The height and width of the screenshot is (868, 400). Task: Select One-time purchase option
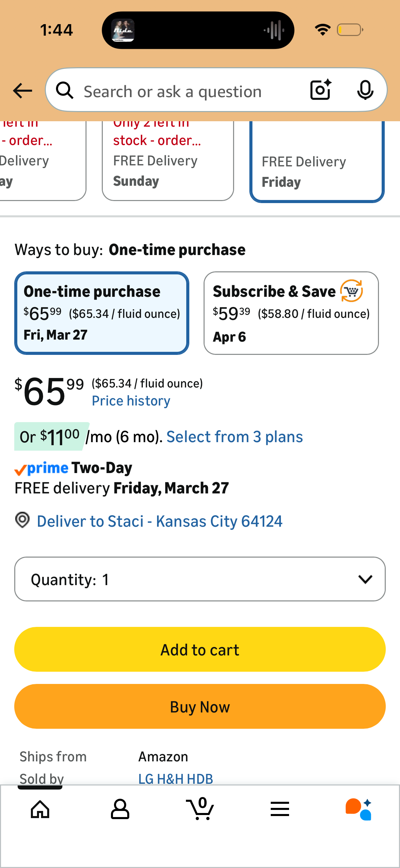pos(102,313)
